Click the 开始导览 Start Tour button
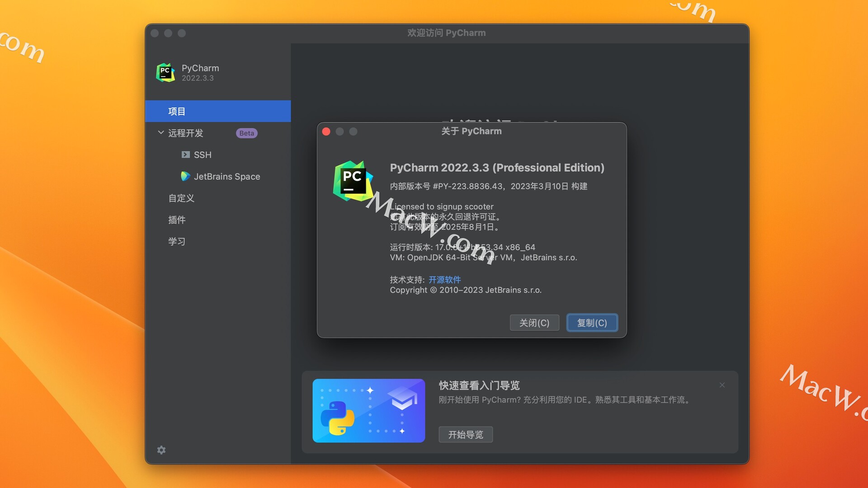868x488 pixels. [466, 433]
